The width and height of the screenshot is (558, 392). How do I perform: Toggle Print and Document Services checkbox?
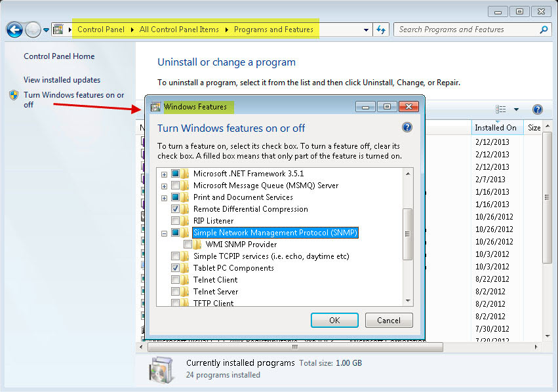(x=176, y=197)
